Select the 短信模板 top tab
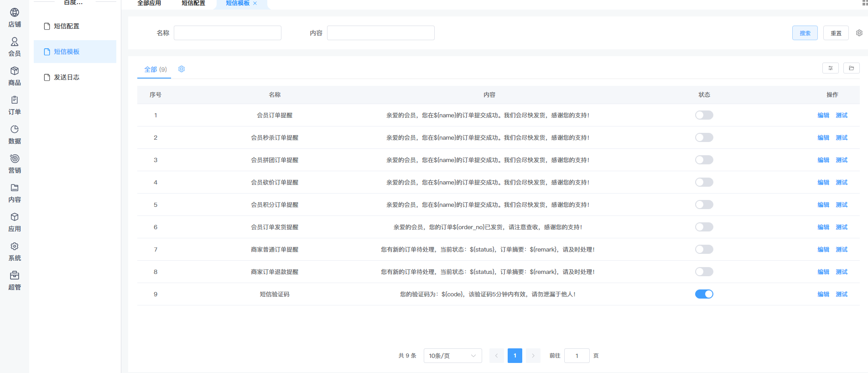 [x=238, y=3]
